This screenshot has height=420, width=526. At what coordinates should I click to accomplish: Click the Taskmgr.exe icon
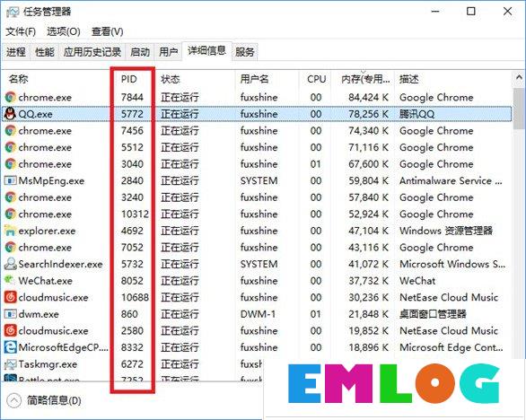tap(11, 364)
